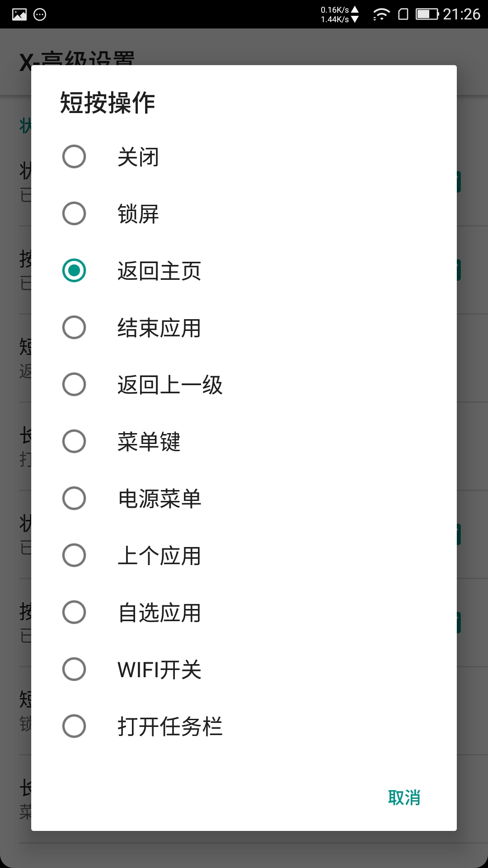The width and height of the screenshot is (488, 868).
Task: Choose WIFI开关 radio option
Action: (x=74, y=669)
